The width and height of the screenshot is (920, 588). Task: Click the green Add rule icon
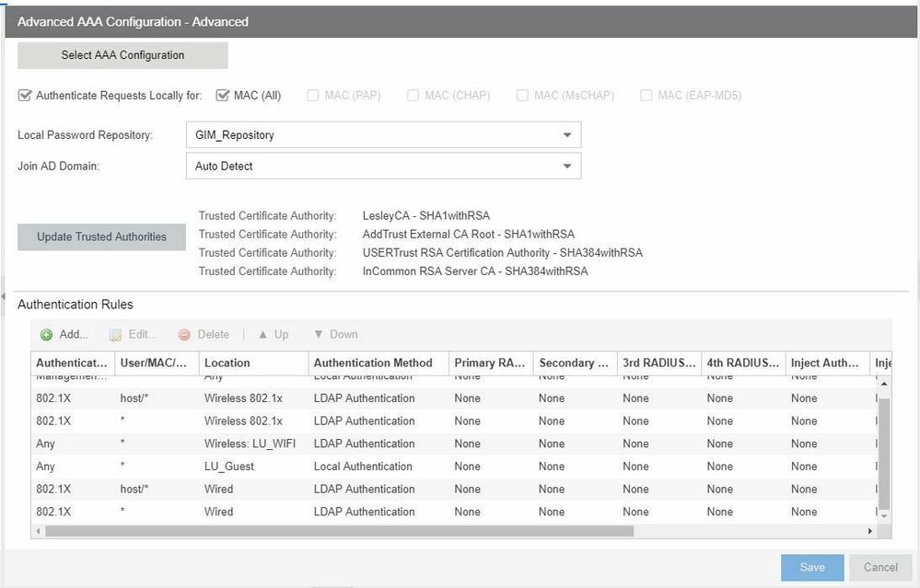(x=47, y=335)
